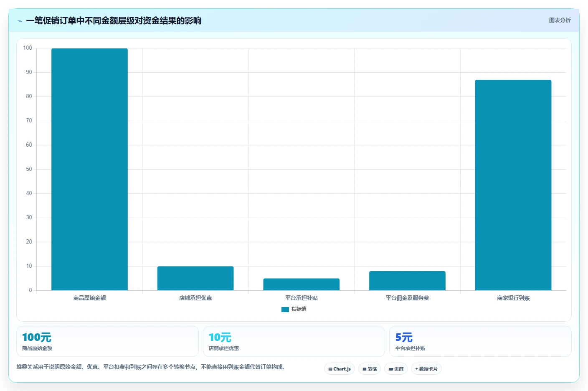The width and height of the screenshot is (588, 391).
Task: Click the 店铺承担优惠 bar in chart
Action: [195, 278]
